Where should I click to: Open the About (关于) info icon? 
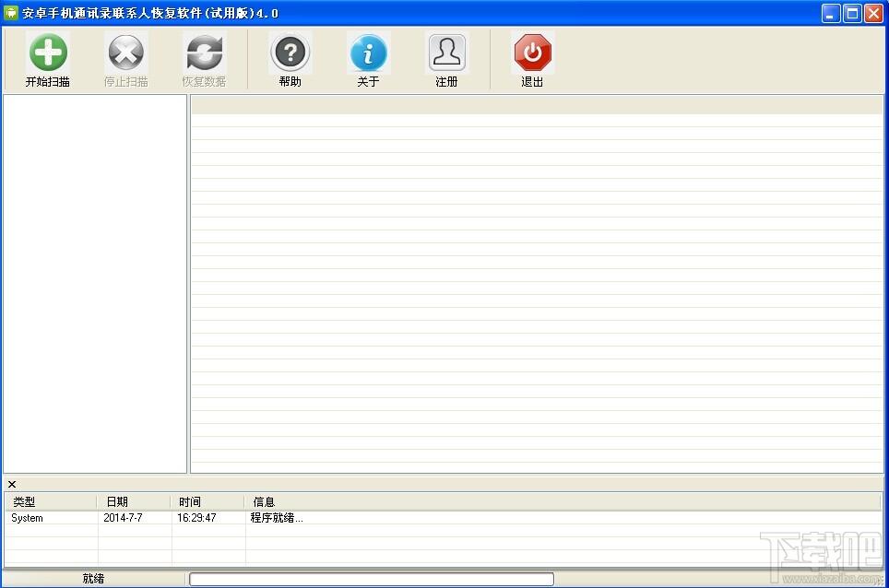(x=369, y=53)
